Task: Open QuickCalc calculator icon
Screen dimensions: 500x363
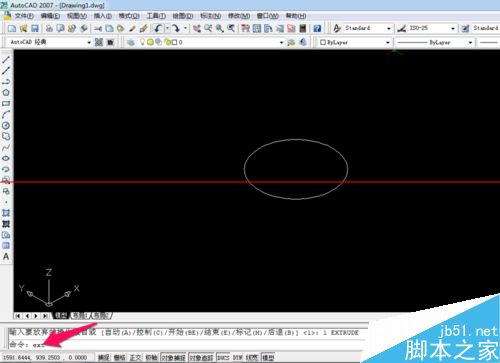Action: [303, 28]
